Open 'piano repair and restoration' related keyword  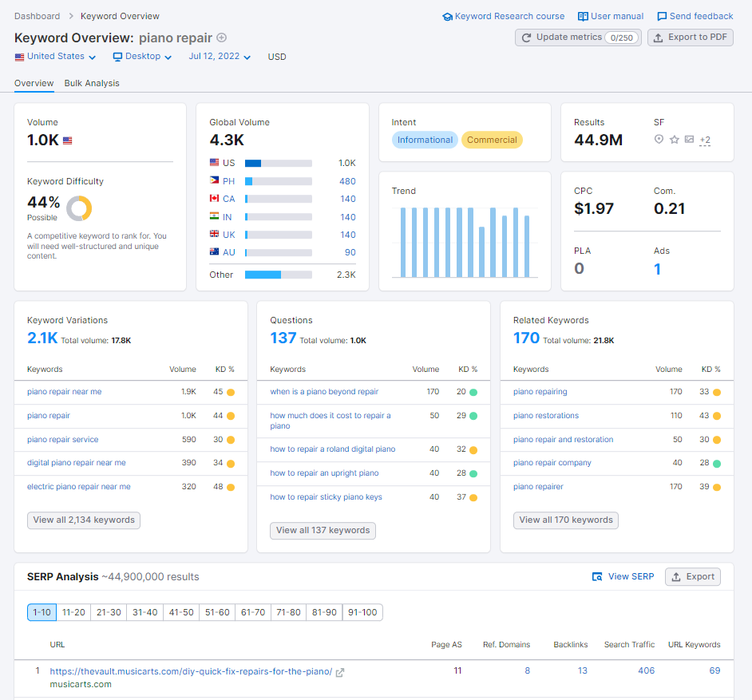click(563, 440)
